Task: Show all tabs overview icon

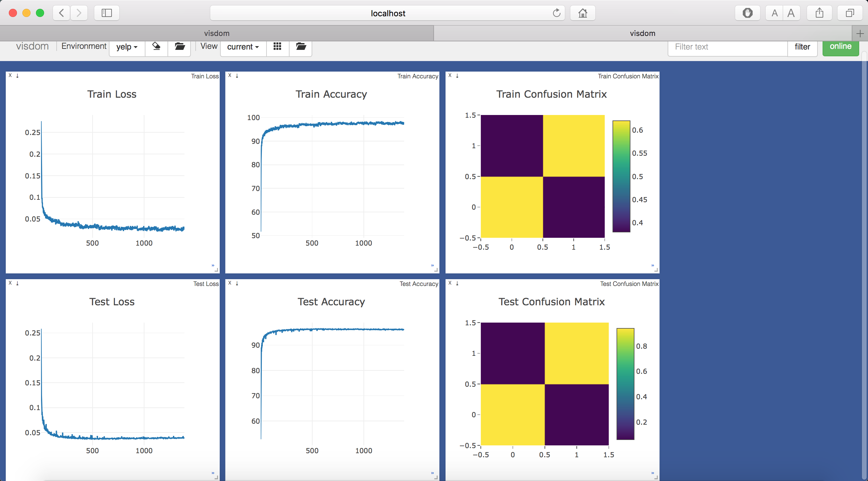Action: click(850, 13)
